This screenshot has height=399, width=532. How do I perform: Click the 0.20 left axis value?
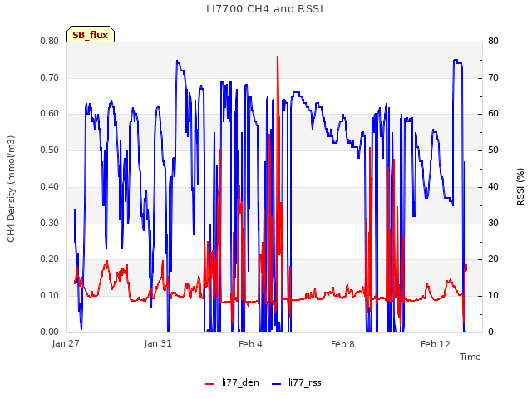pyautogui.click(x=50, y=259)
